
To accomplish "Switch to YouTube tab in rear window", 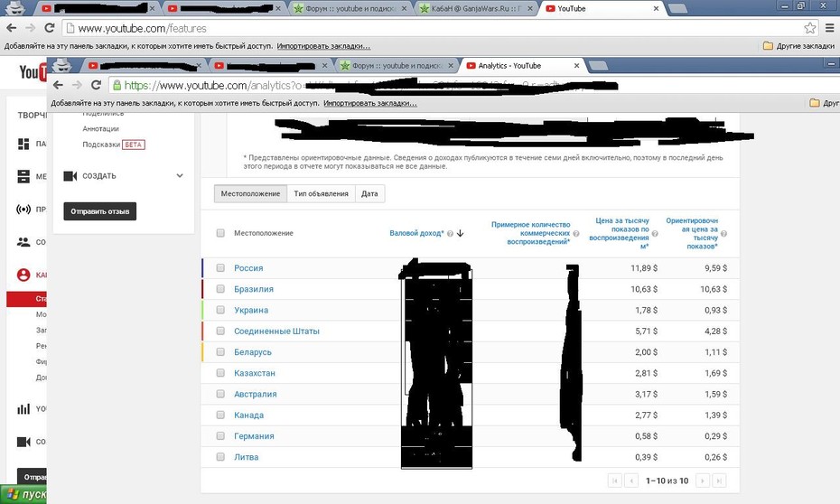I will tap(601, 8).
